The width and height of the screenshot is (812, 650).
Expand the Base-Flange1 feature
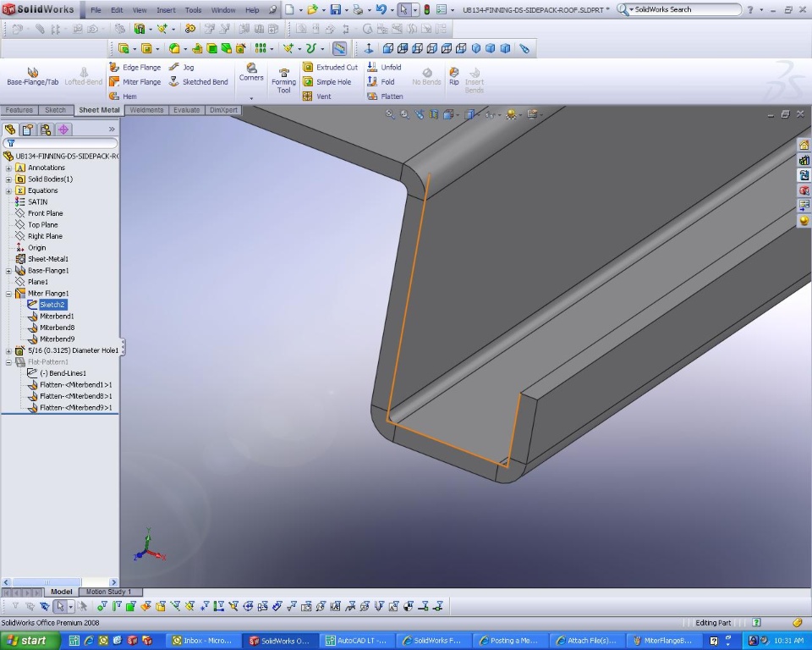click(x=8, y=271)
